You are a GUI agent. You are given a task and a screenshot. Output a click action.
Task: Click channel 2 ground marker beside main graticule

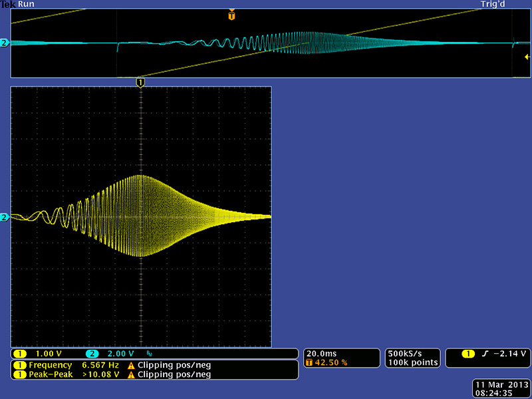(x=5, y=217)
